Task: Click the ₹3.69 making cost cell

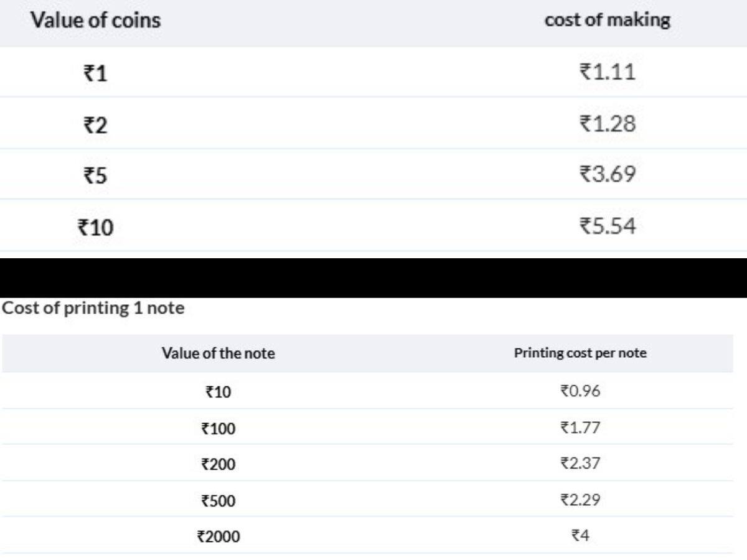Action: 607,175
